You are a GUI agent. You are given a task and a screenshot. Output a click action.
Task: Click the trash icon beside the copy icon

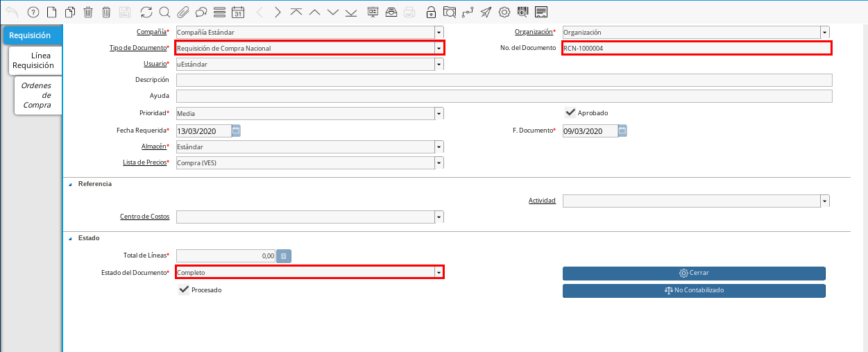88,12
